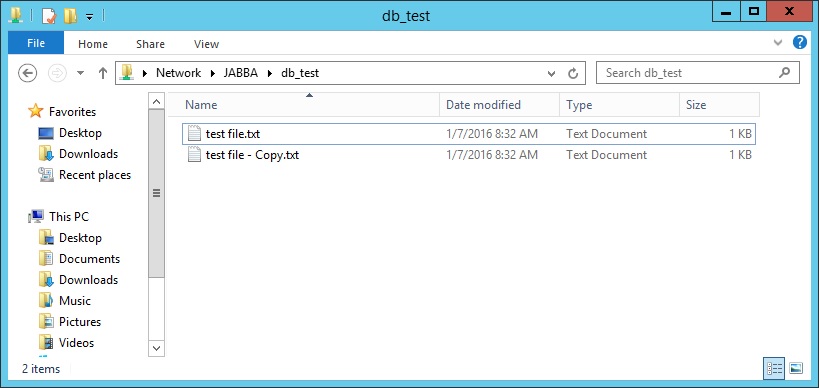Sort by the Type column header
This screenshot has height=388, width=819.
[619, 104]
